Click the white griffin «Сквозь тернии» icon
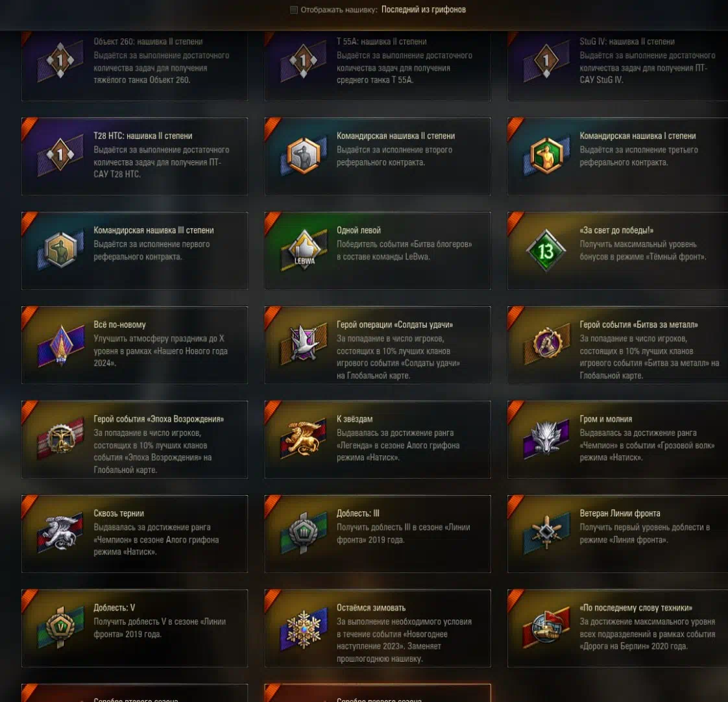The height and width of the screenshot is (702, 728). pyautogui.click(x=61, y=533)
